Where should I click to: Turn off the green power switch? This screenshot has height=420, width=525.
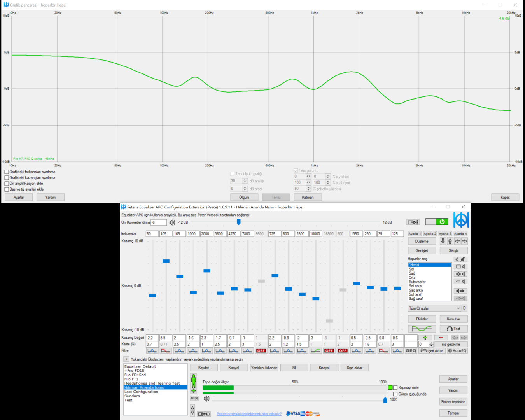point(437,222)
